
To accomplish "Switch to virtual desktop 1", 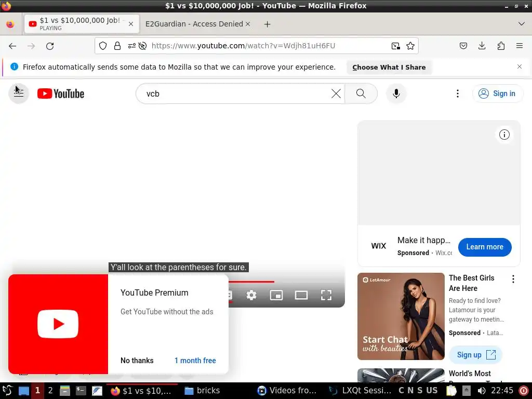I will pyautogui.click(x=37, y=391).
